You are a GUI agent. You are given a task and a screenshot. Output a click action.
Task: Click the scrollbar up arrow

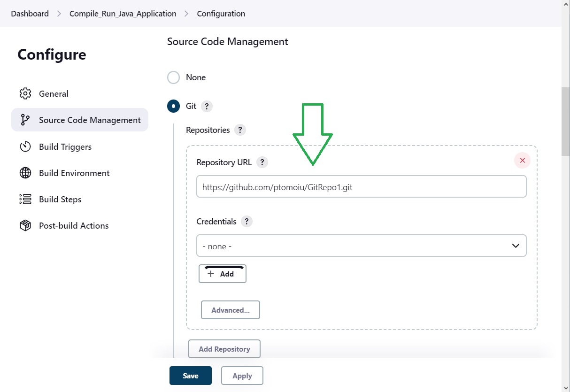(x=566, y=4)
